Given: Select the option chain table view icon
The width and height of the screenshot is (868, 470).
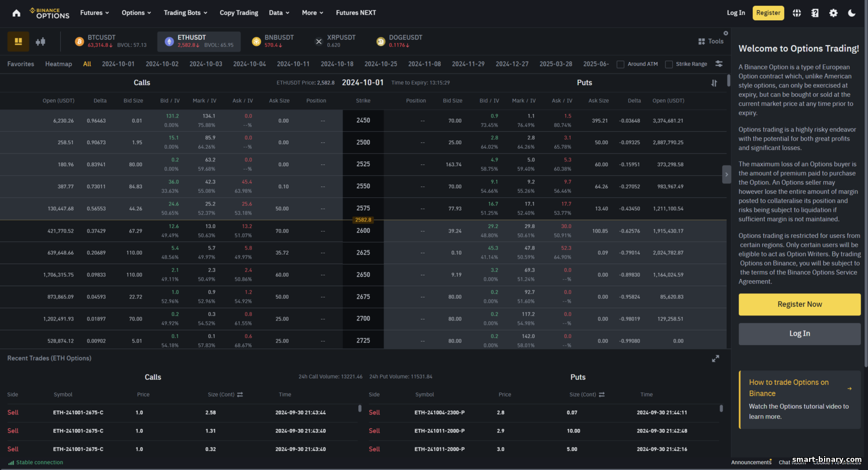Looking at the screenshot, I should [19, 42].
